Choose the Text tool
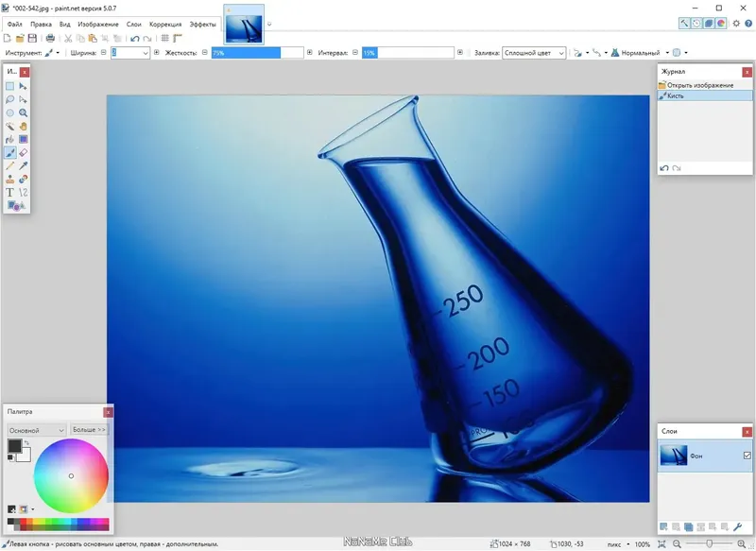This screenshot has width=756, height=551. pos(10,192)
